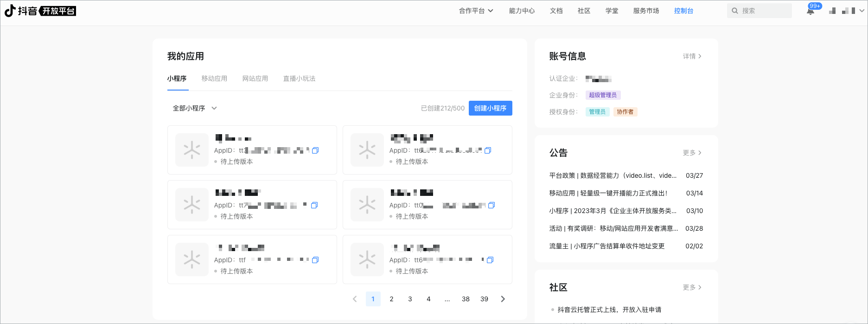Screen dimensions: 868x324
Task: Switch to the 移动应用 tab
Action: pyautogui.click(x=214, y=78)
